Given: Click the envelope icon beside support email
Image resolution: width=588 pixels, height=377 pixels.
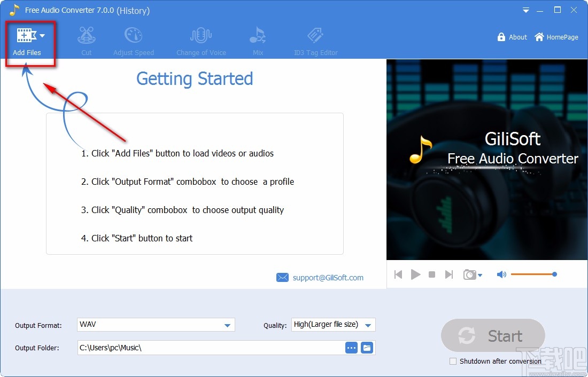Looking at the screenshot, I should click(282, 277).
